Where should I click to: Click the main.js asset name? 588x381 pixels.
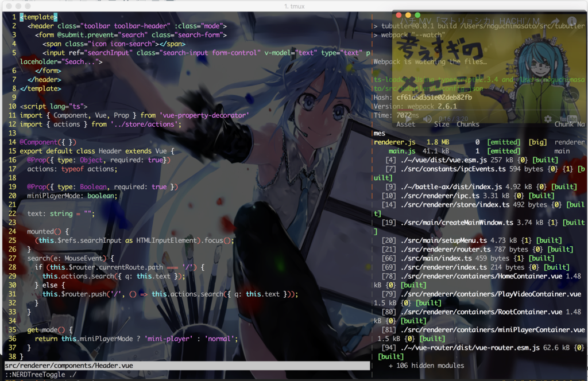[x=401, y=151]
